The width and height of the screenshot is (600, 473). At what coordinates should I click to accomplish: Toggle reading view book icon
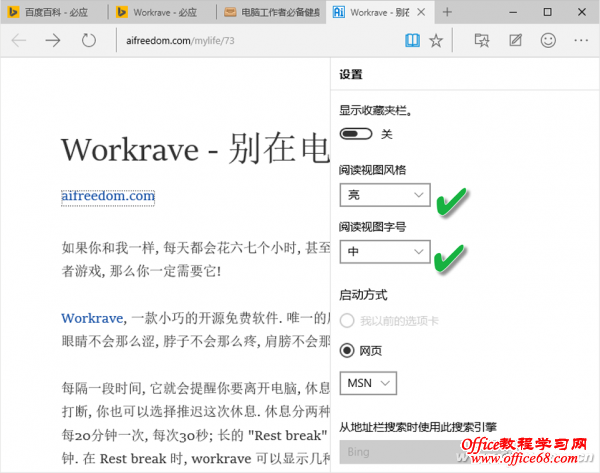pyautogui.click(x=412, y=40)
